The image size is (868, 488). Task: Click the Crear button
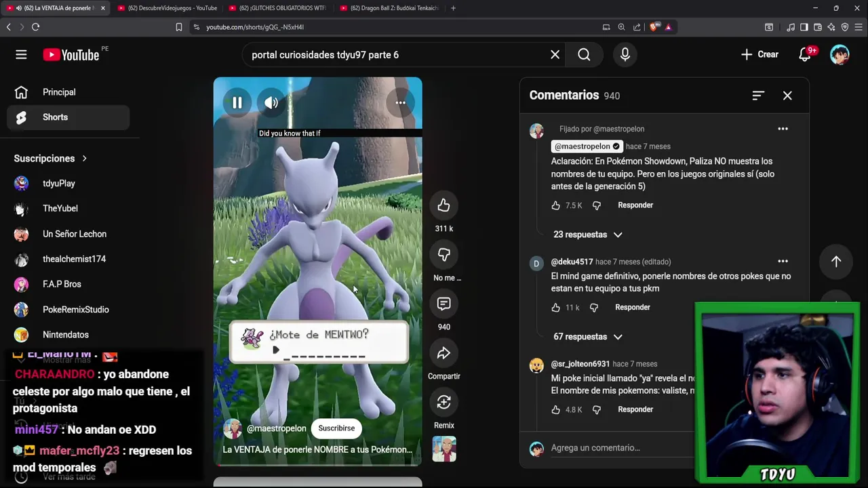[760, 55]
